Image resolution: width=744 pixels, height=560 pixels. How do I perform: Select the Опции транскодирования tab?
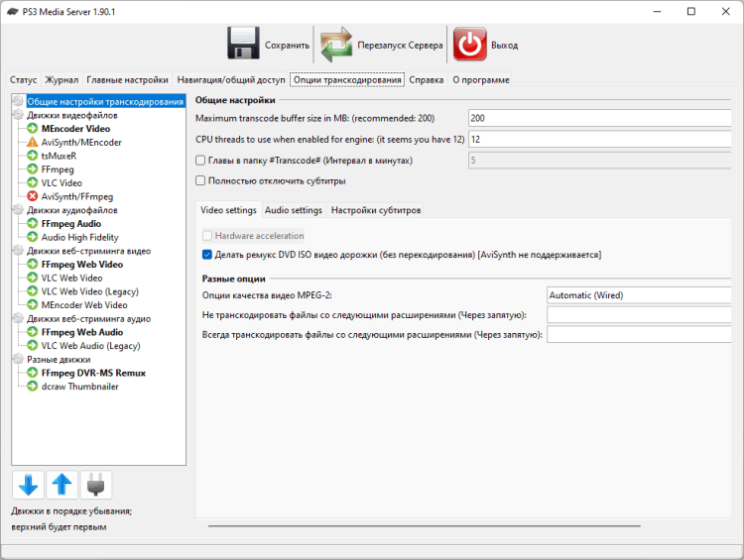(x=347, y=79)
